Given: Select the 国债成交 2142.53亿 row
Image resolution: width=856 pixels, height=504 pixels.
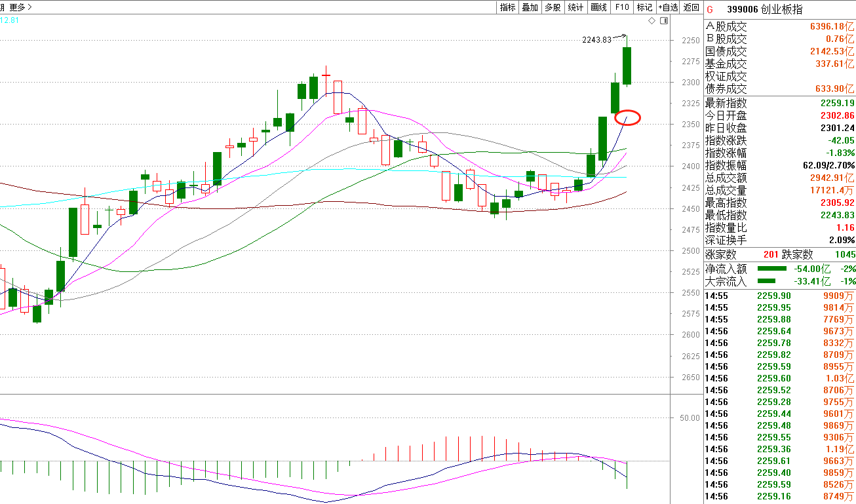Looking at the screenshot, I should (x=780, y=52).
